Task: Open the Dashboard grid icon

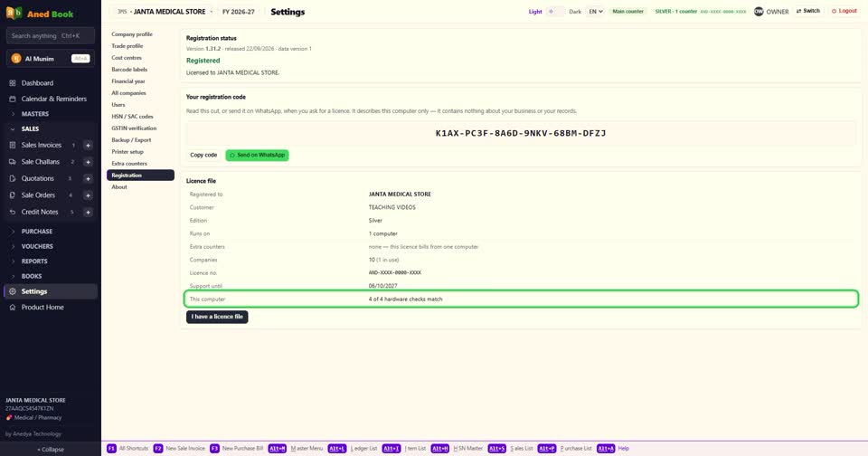Action: (x=12, y=83)
